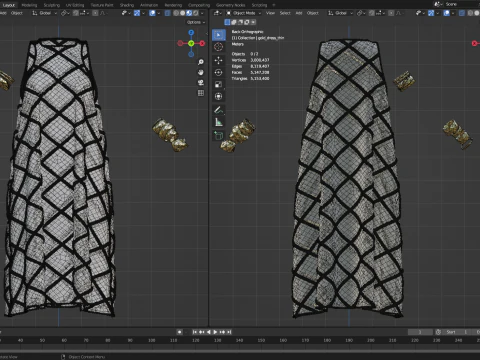This screenshot has width=480, height=360.
Task: Toggle overlays in the left viewport
Action: click(152, 13)
